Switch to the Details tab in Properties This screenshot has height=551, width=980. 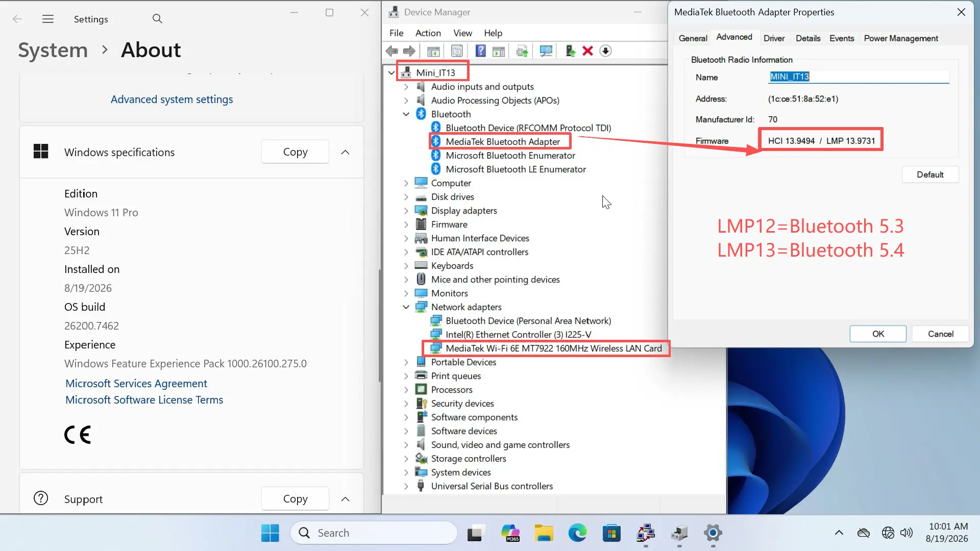coord(807,38)
